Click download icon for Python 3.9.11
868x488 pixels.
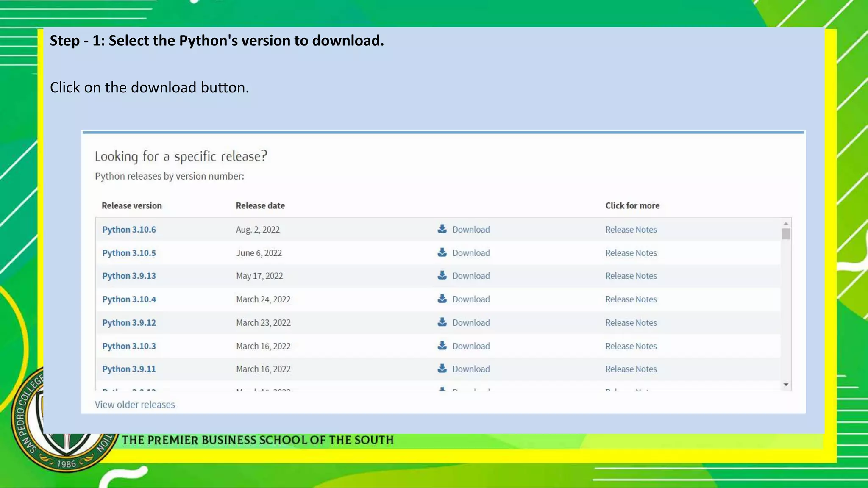point(442,368)
